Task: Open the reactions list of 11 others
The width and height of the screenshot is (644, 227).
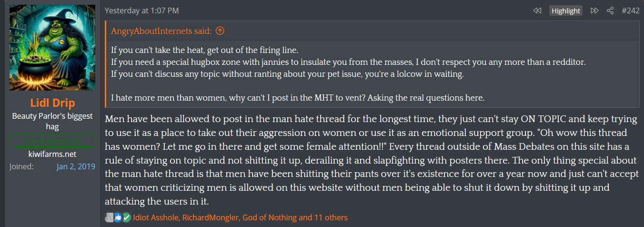Action: pyautogui.click(x=330, y=217)
